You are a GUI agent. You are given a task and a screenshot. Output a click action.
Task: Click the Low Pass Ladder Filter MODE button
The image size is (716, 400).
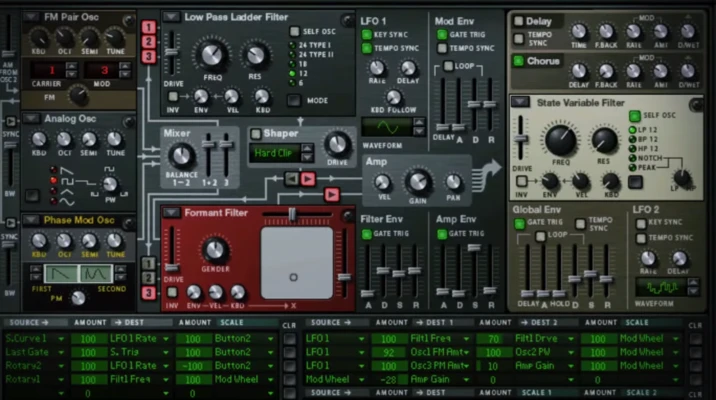click(294, 100)
